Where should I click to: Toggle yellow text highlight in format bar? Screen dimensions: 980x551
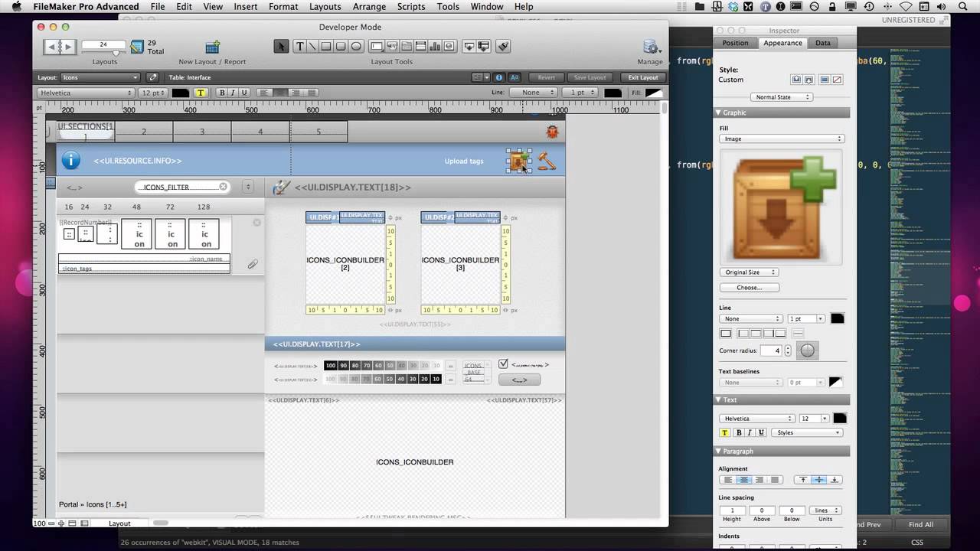[201, 93]
